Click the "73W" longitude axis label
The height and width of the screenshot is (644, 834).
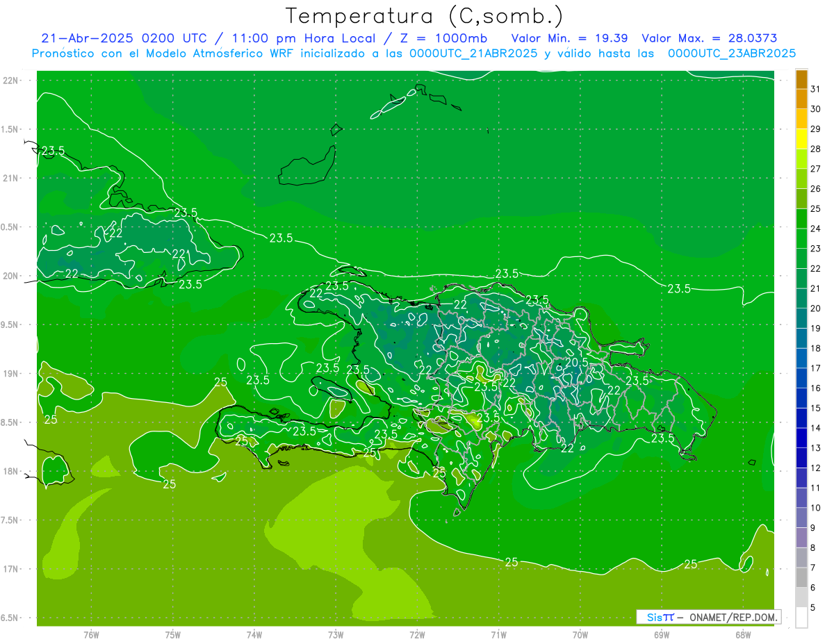pos(336,635)
